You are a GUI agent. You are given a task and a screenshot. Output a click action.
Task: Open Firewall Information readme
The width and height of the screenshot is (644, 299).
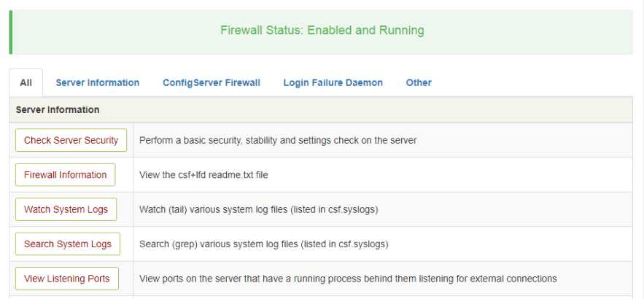66,174
